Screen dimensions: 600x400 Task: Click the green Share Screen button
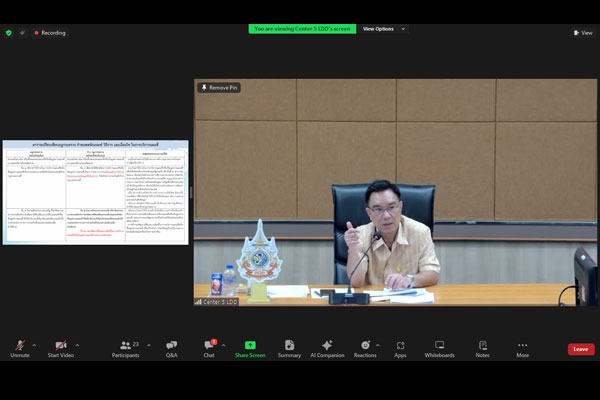click(250, 346)
